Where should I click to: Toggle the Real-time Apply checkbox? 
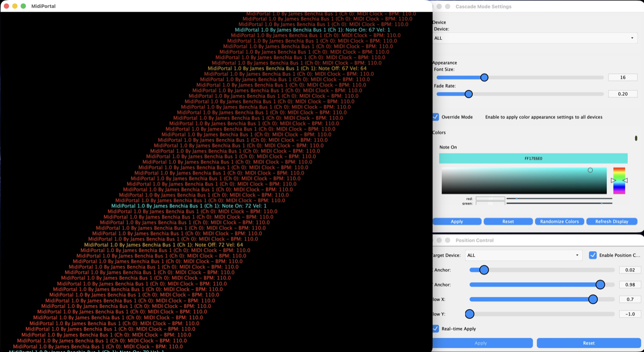pos(436,328)
